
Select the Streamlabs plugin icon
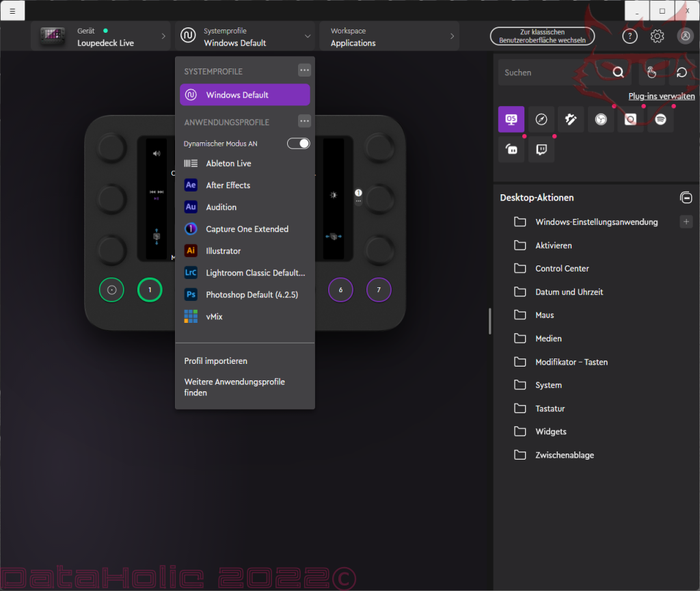click(511, 149)
